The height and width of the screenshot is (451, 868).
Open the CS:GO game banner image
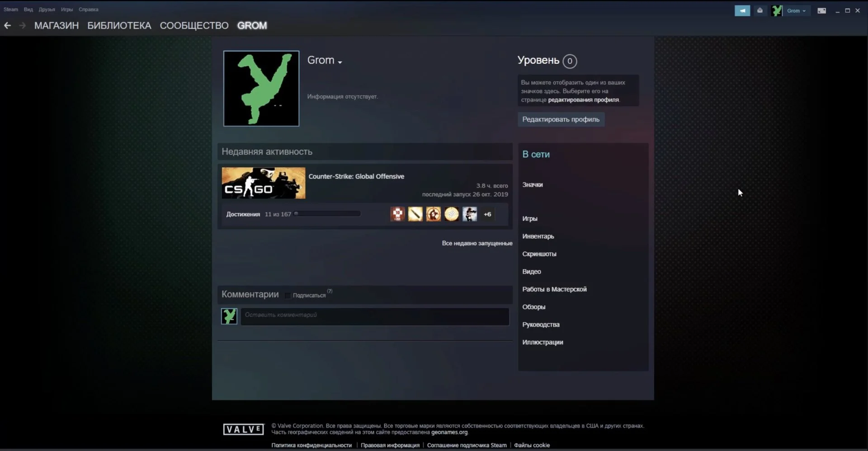pos(264,183)
